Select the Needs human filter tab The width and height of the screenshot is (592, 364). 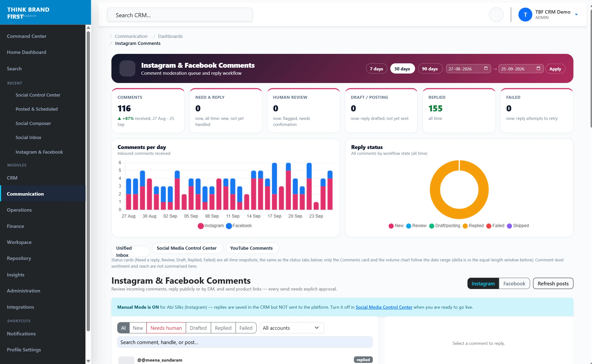(166, 328)
